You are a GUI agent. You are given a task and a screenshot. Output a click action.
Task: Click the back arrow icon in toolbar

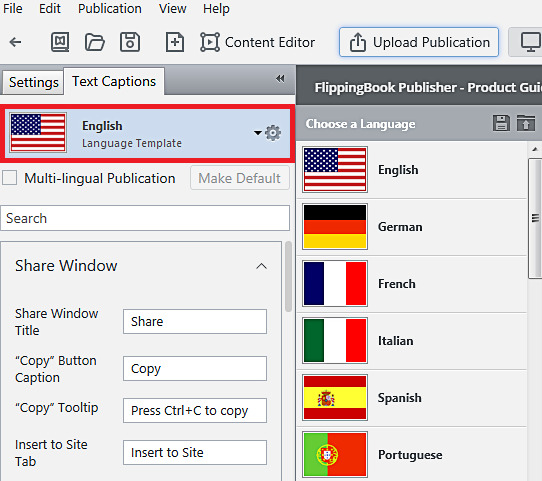click(16, 42)
